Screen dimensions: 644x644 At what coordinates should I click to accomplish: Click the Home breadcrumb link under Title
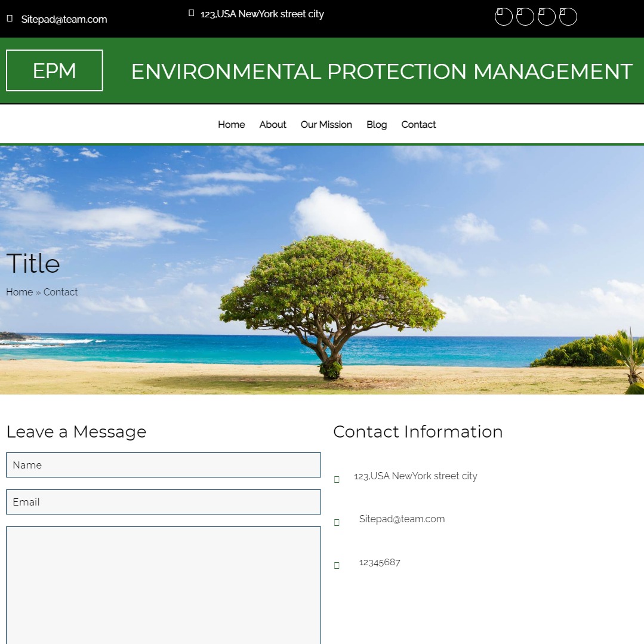pyautogui.click(x=19, y=292)
